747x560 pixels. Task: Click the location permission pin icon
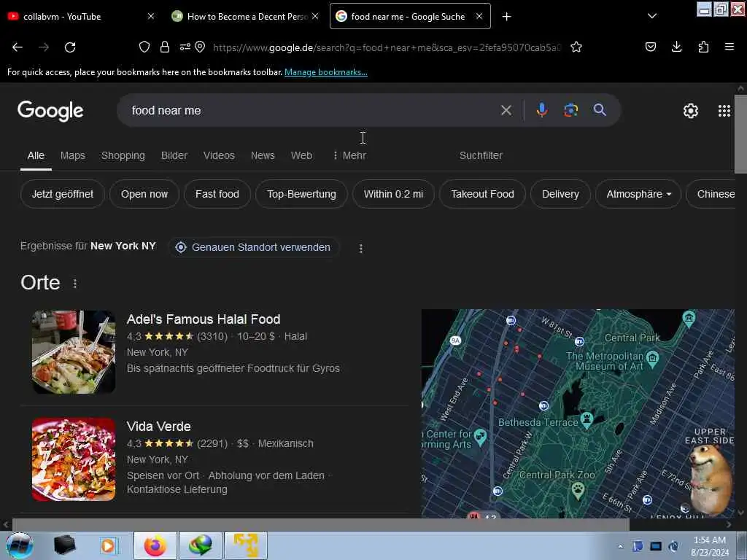[x=200, y=47]
